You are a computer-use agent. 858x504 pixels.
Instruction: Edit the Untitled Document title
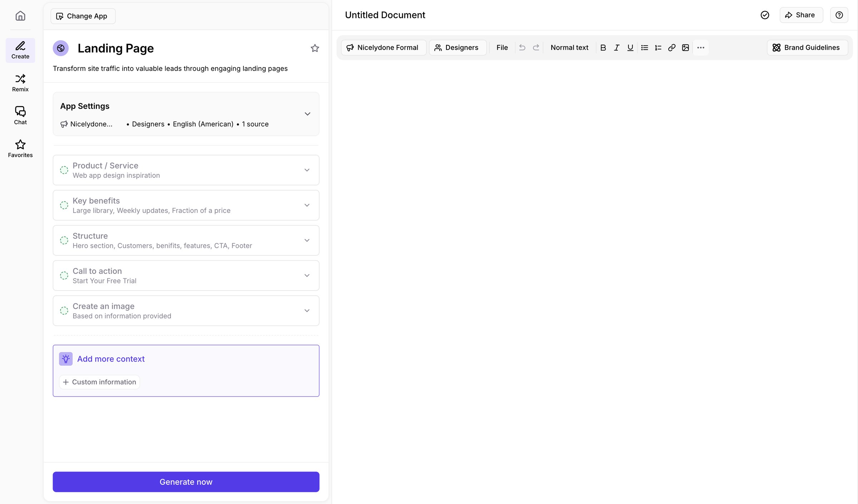[x=385, y=15]
